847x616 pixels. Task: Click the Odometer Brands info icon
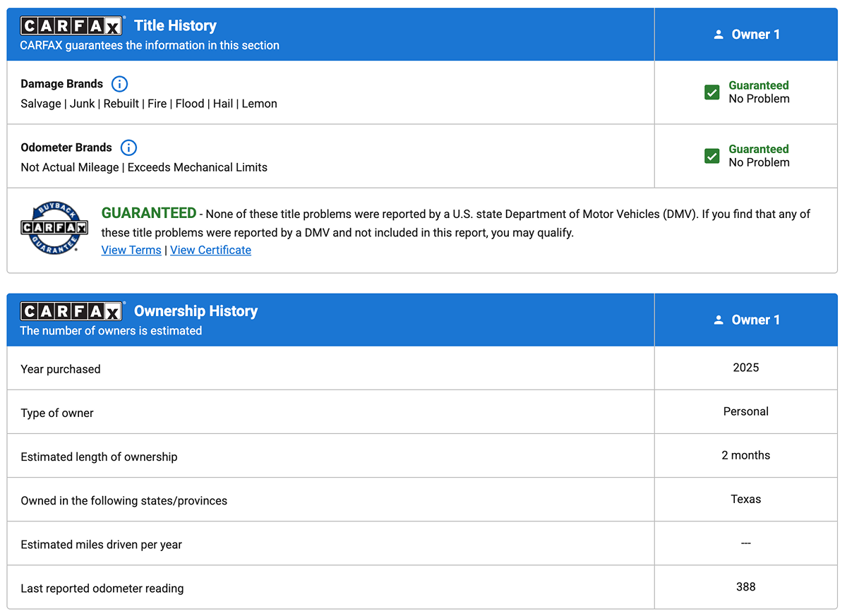click(128, 147)
